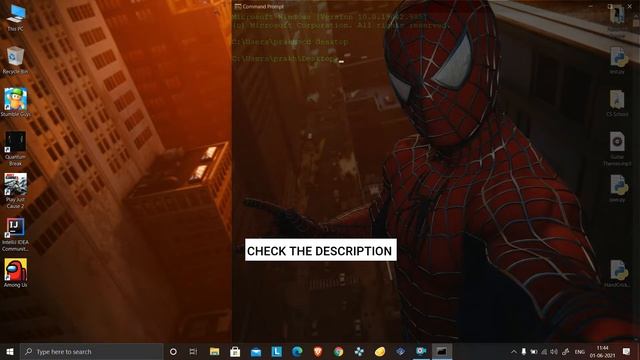Image resolution: width=640 pixels, height=360 pixels.
Task: Click the CHECK THE DESCRIPTION banner
Action: (321, 250)
